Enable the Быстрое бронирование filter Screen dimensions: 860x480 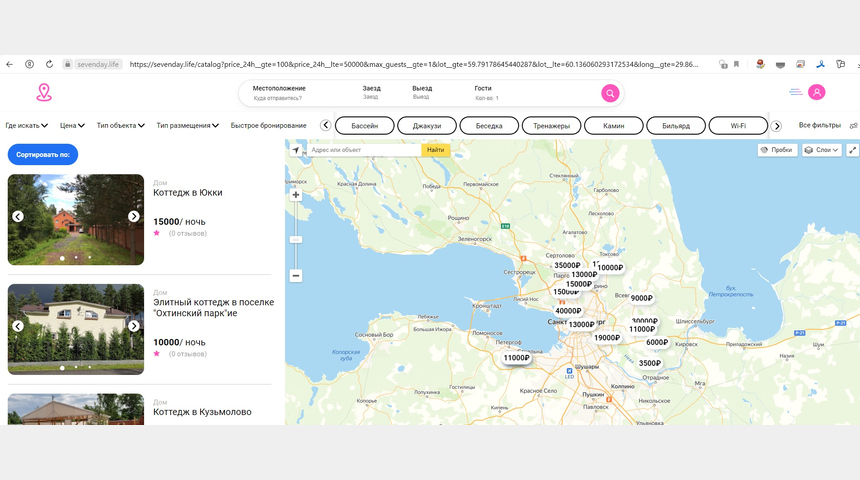click(268, 126)
